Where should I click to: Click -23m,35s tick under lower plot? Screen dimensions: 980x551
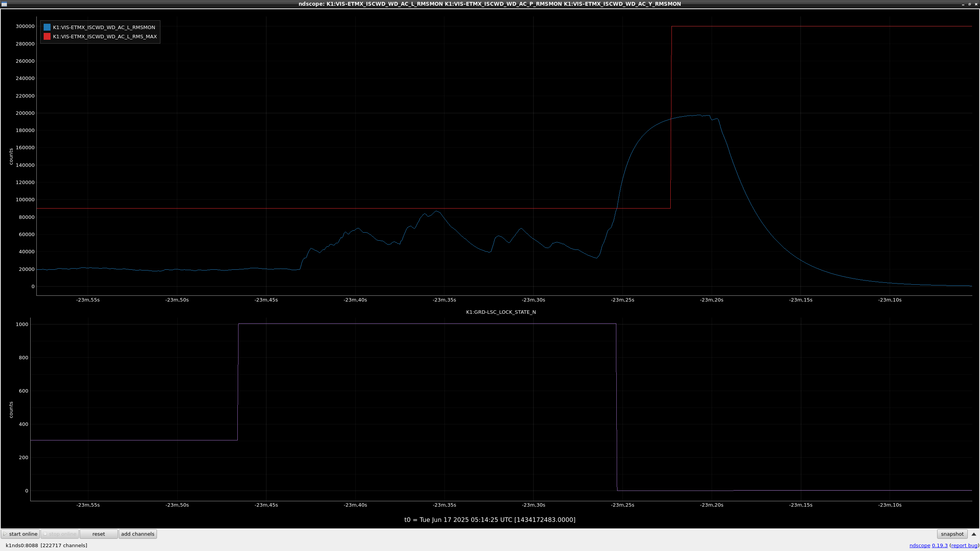tap(444, 505)
